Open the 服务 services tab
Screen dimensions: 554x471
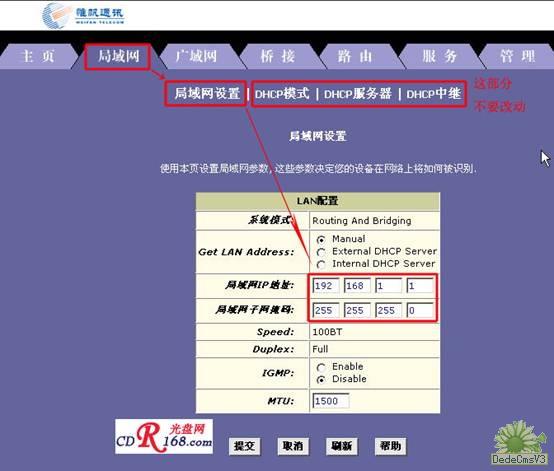coord(439,56)
